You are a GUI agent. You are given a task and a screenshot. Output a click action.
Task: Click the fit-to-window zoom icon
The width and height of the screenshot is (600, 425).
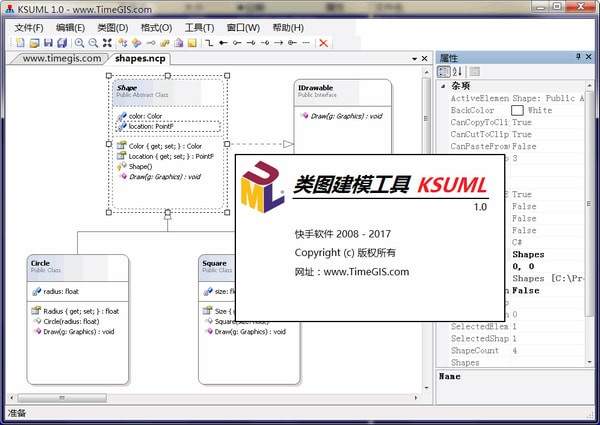108,43
